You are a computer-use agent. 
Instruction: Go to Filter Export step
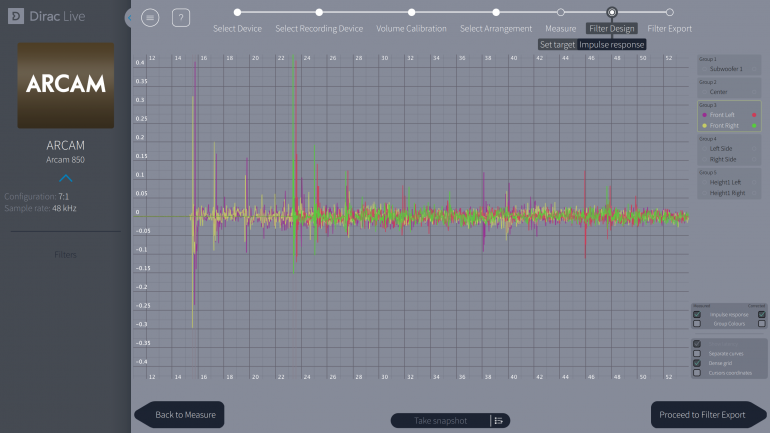[669, 28]
